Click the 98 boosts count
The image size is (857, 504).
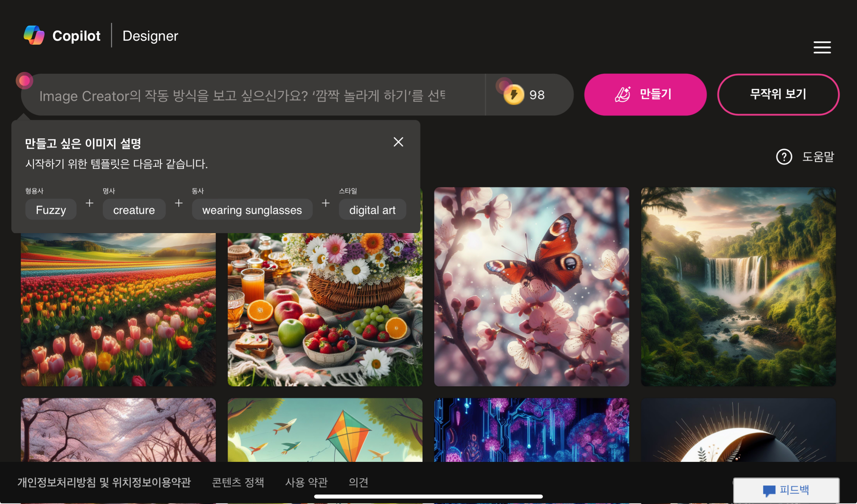537,95
